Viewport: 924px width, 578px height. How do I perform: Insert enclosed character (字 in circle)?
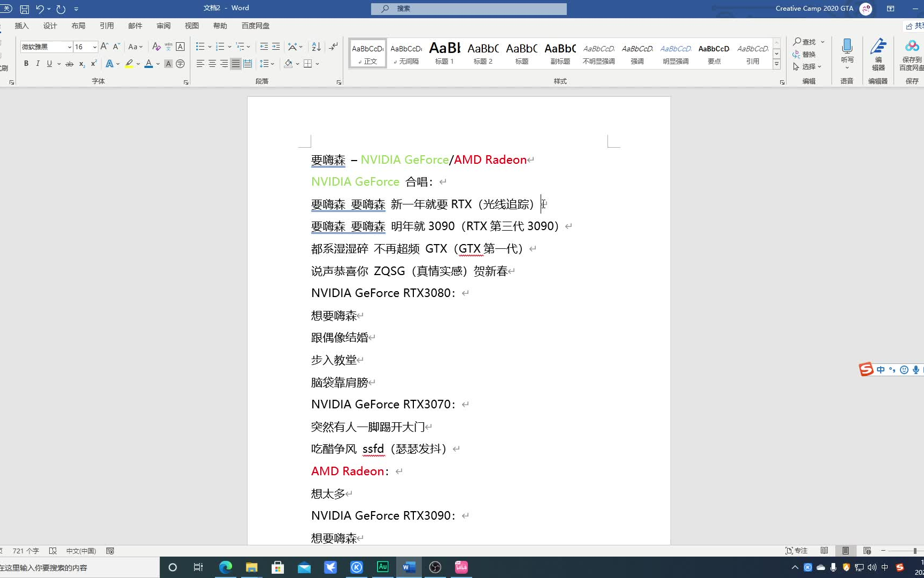180,64
